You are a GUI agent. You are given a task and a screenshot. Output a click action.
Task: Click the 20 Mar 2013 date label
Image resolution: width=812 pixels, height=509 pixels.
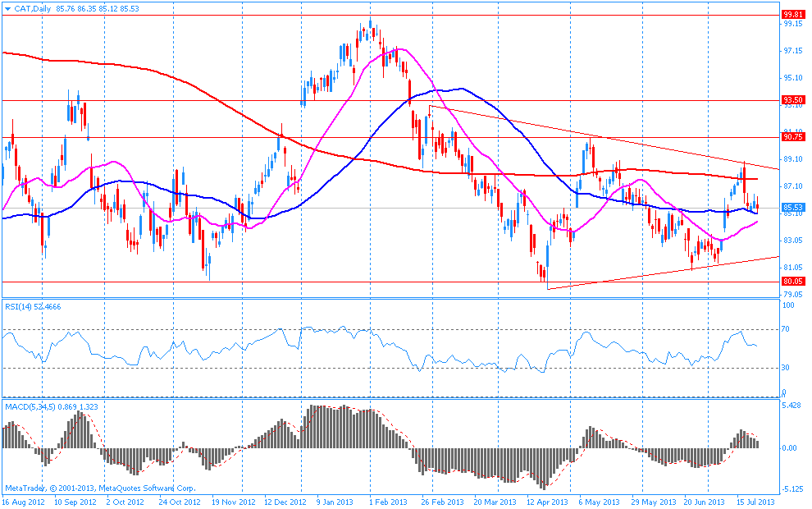pos(495,502)
